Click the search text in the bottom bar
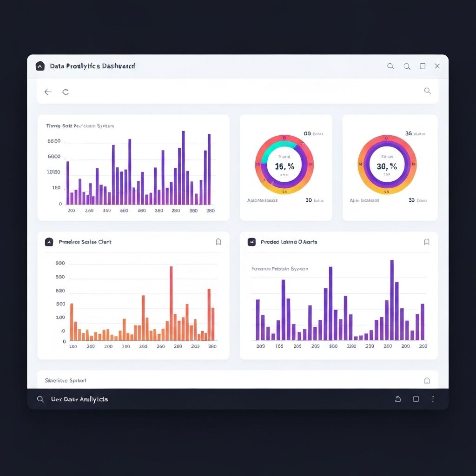The height and width of the screenshot is (476, 476). point(79,399)
